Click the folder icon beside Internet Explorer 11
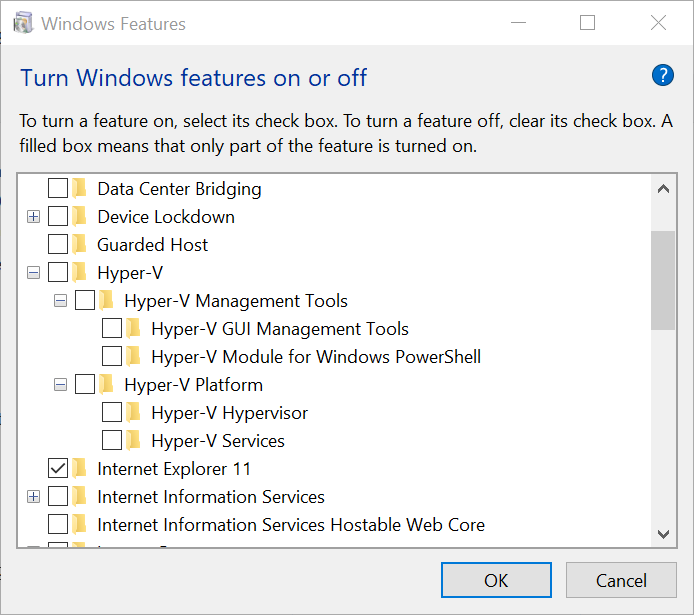 point(80,468)
